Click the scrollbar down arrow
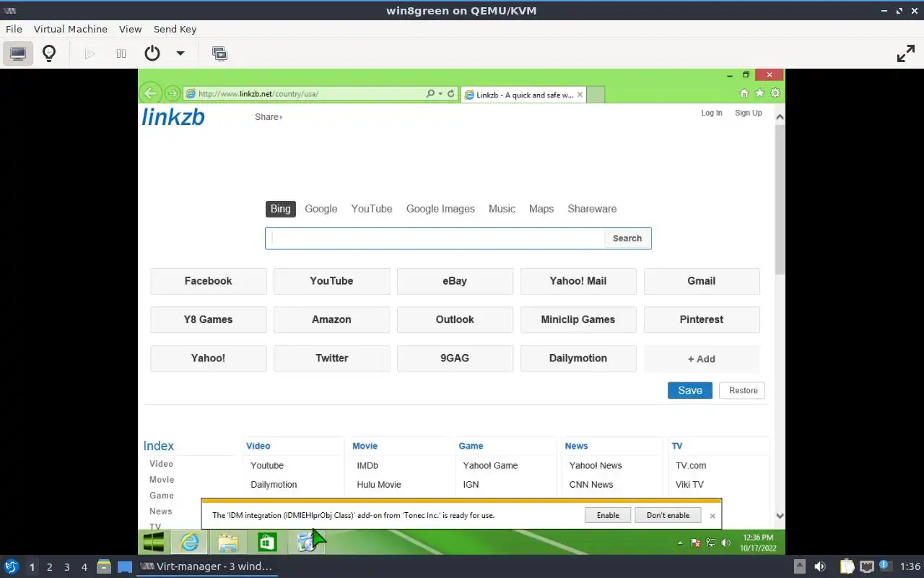Image resolution: width=924 pixels, height=578 pixels. (780, 516)
